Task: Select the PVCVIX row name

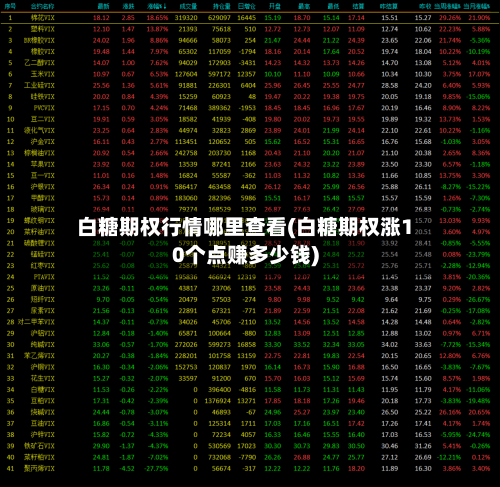Action: coord(44,108)
